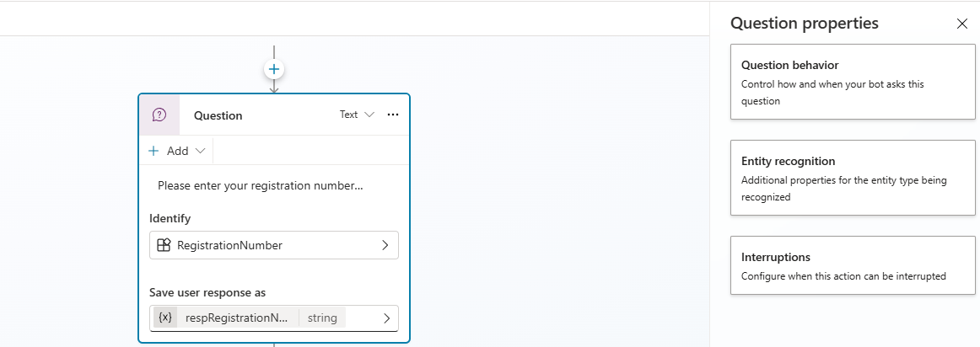This screenshot has width=980, height=347.
Task: Click the 'Please enter your registration number' message
Action: coord(260,185)
